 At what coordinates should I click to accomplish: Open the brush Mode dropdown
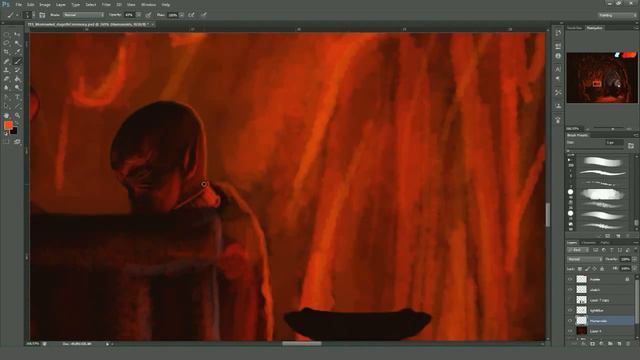click(84, 15)
